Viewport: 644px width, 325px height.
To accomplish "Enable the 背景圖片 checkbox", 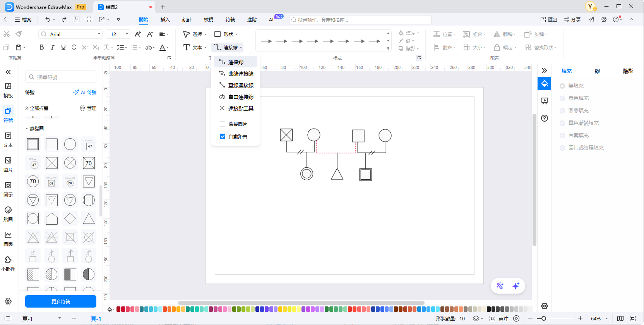I will 223,124.
